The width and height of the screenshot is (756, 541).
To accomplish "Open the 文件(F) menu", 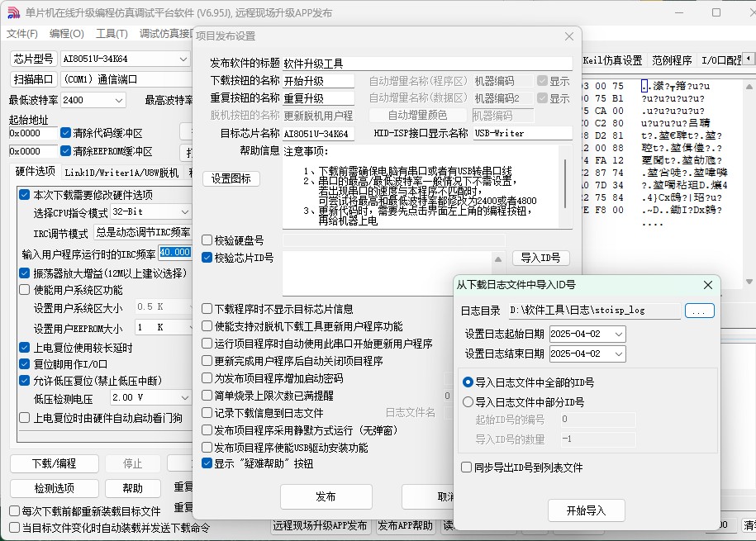I will click(x=22, y=34).
